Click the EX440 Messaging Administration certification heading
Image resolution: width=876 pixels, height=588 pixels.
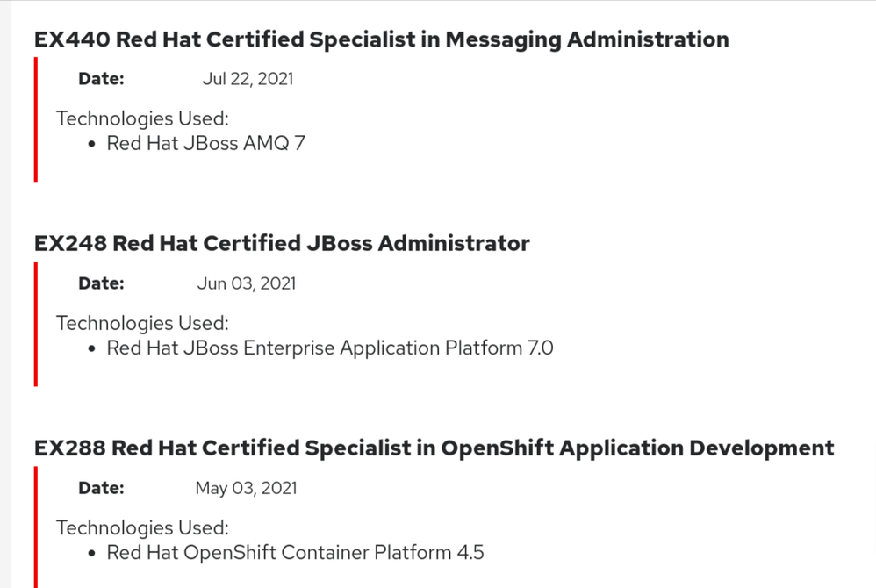[381, 39]
